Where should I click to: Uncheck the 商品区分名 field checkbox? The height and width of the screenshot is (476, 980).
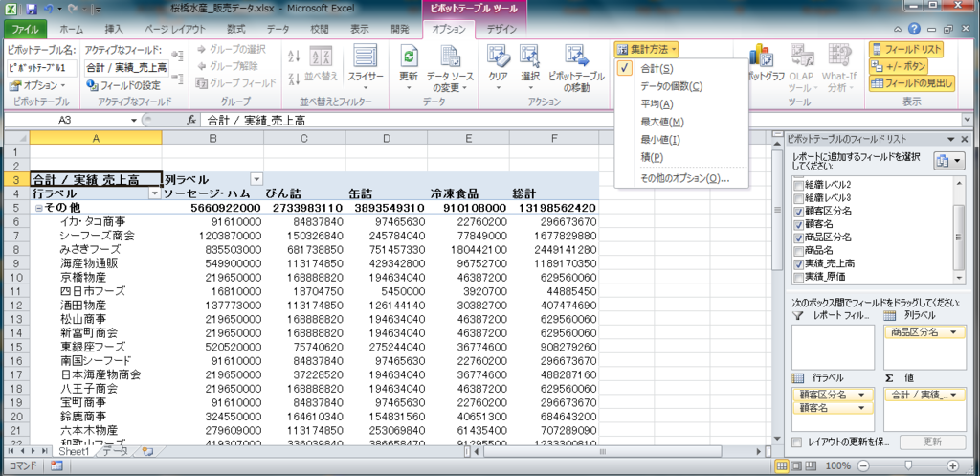(x=799, y=238)
